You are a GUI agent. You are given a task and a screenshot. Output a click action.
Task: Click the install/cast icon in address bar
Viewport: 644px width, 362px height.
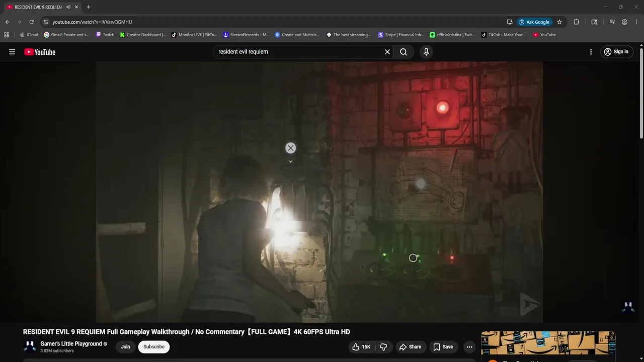(510, 22)
